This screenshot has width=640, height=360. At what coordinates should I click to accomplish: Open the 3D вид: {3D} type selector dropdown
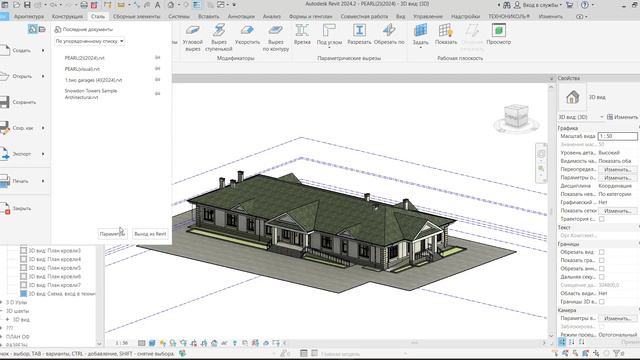click(x=581, y=117)
